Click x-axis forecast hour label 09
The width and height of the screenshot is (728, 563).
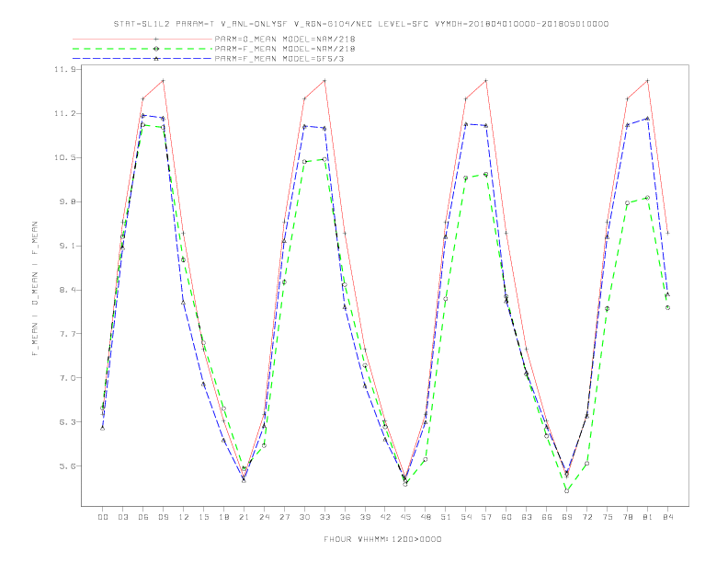[164, 517]
